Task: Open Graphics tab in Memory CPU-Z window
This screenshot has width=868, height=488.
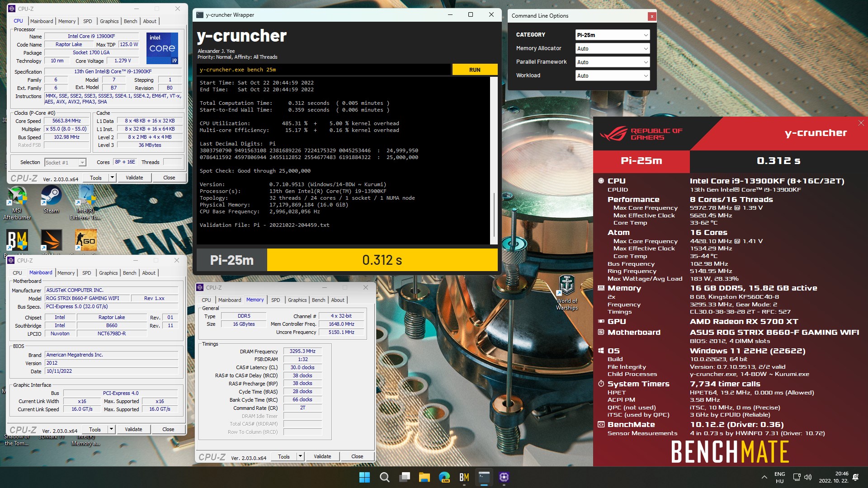Action: 297,300
